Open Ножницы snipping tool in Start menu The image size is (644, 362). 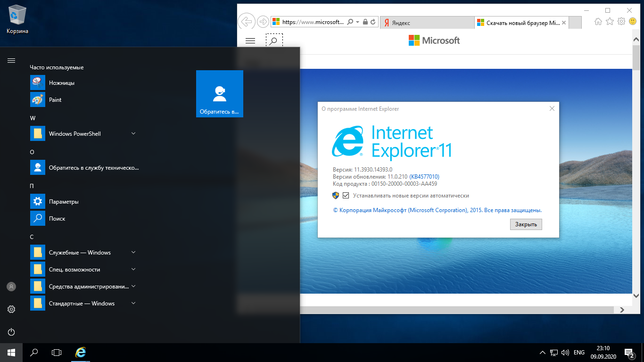click(85, 82)
